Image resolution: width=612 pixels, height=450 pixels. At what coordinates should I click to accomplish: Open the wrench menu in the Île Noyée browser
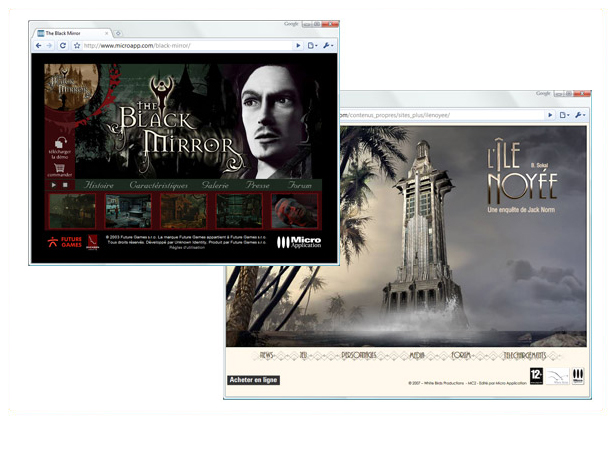580,115
